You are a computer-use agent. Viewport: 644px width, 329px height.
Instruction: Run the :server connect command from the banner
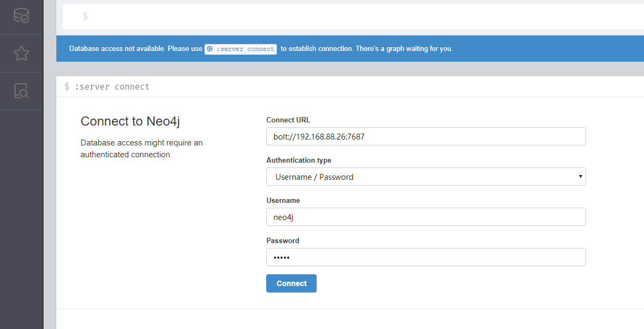tap(240, 49)
